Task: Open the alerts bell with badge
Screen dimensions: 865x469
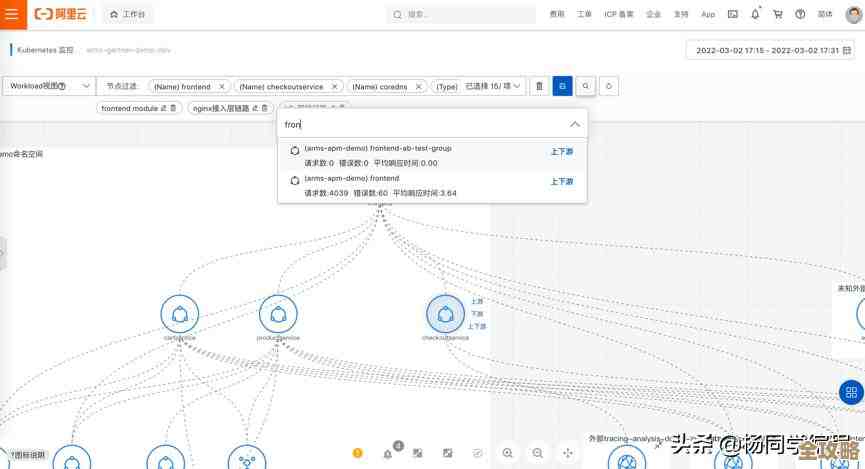Action: click(388, 453)
